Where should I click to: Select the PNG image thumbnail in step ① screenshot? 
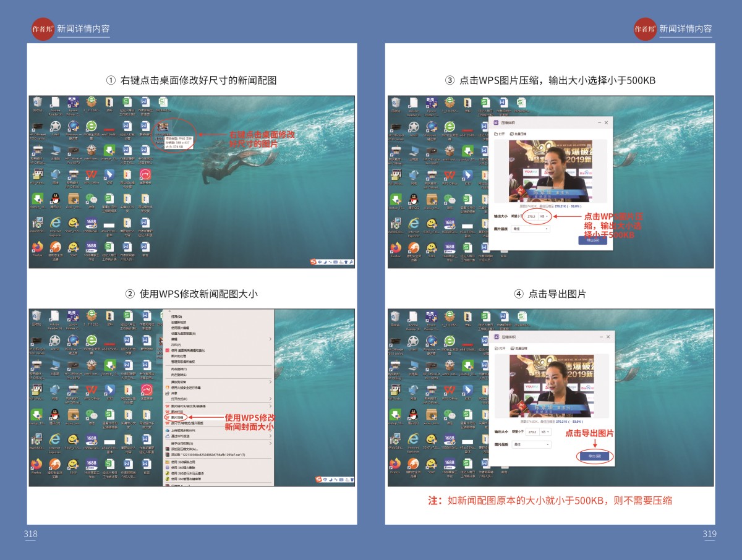(164, 126)
